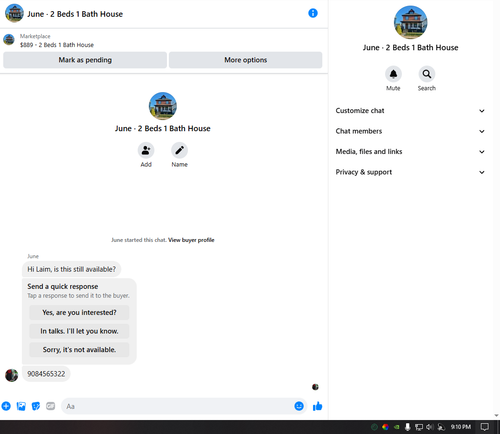The height and width of the screenshot is (434, 500).
Task: Open more actions blue plus icon
Action: pos(6,406)
